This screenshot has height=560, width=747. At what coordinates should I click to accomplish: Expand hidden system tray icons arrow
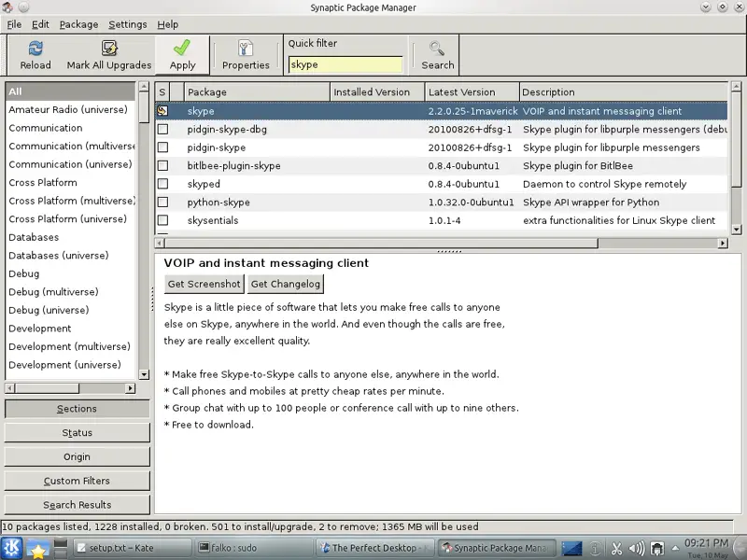[675, 549]
